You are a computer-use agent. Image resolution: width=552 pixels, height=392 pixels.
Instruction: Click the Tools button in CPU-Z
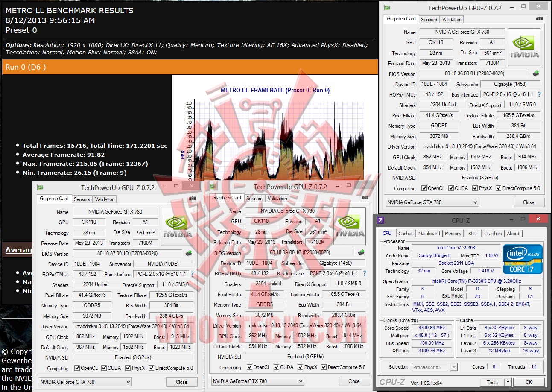(492, 382)
